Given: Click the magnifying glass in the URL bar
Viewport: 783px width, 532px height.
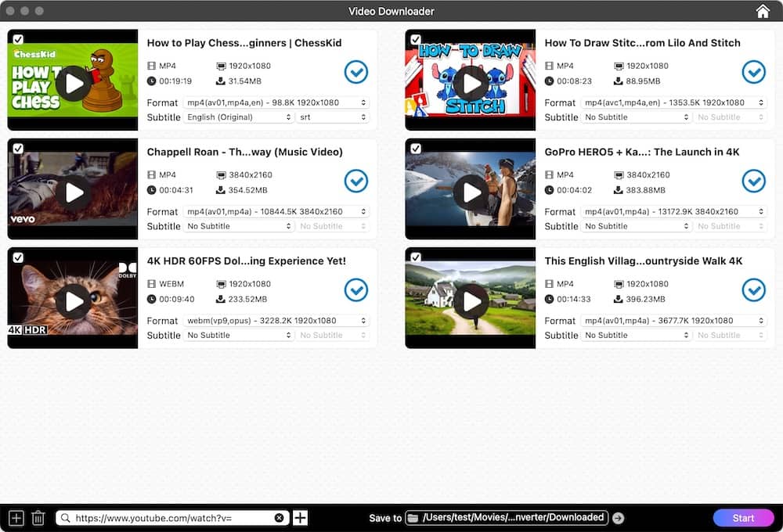Looking at the screenshot, I should point(64,517).
